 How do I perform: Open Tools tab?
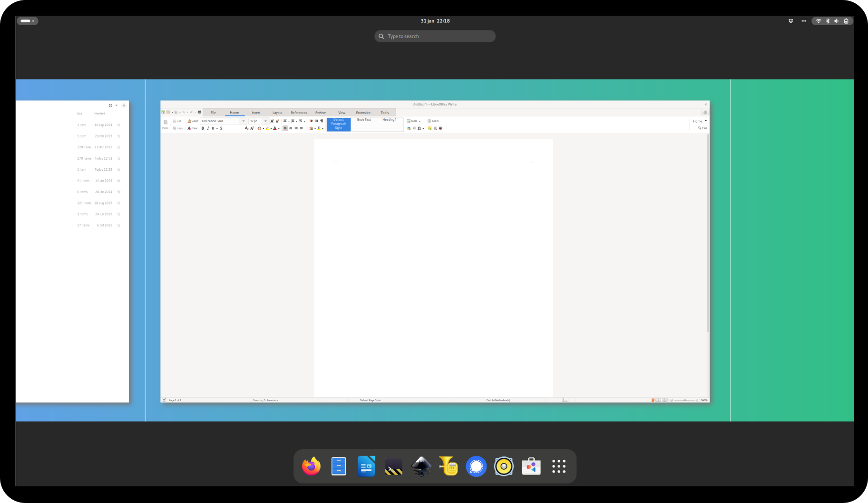[385, 113]
